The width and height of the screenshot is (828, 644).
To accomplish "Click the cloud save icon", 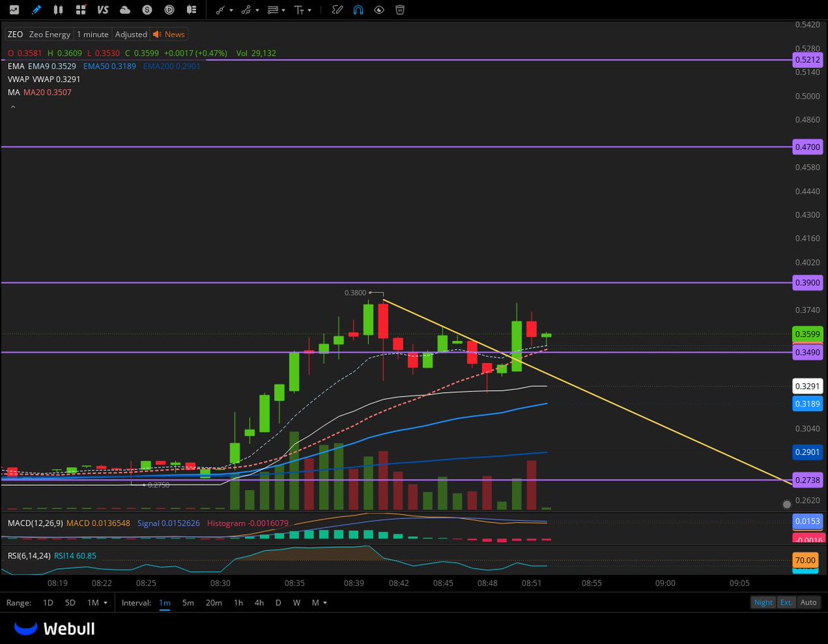I will [125, 10].
